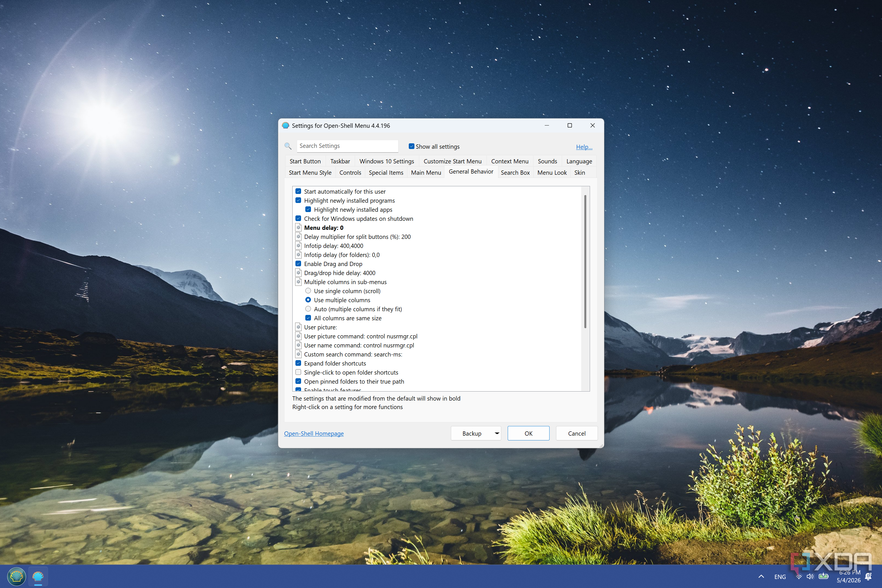Screen dimensions: 882x588
Task: Open the Search Box tab
Action: pyautogui.click(x=515, y=172)
